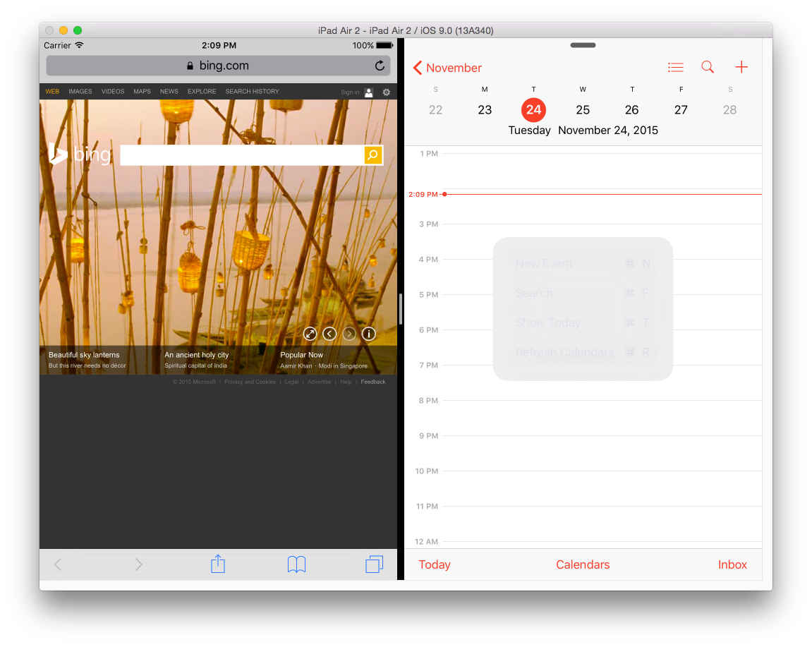The width and height of the screenshot is (812, 647).
Task: Choose New Event in the shortcuts overlay
Action: [583, 264]
